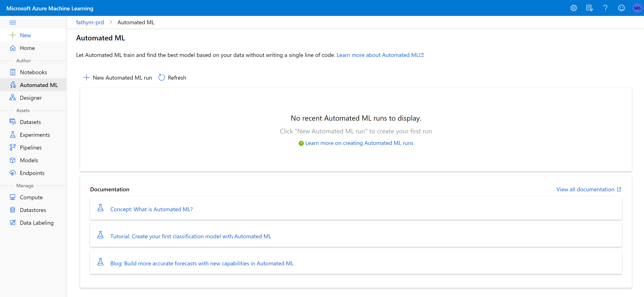
Task: Collapse the hamburger navigation menu
Action: pos(13,22)
